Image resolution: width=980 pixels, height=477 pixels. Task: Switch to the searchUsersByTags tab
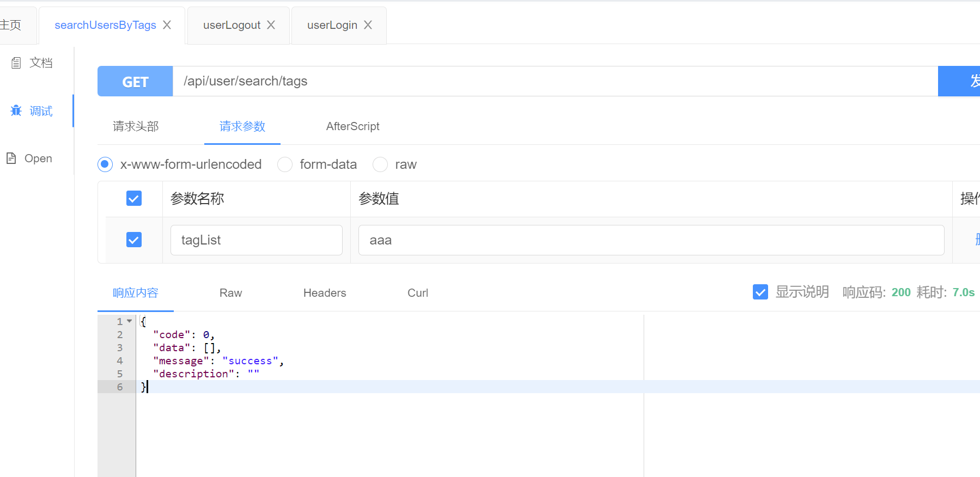(x=105, y=25)
